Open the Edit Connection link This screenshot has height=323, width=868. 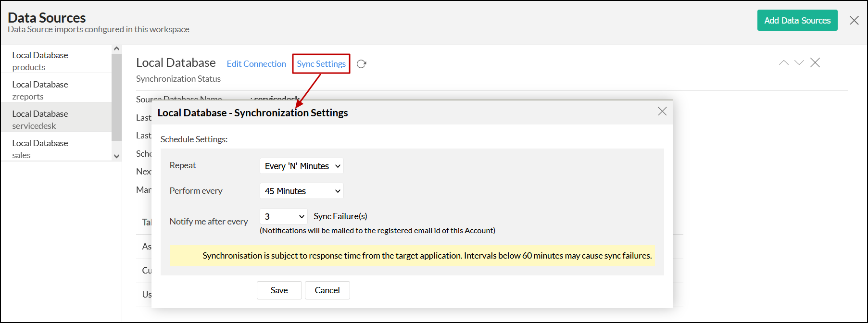[256, 64]
